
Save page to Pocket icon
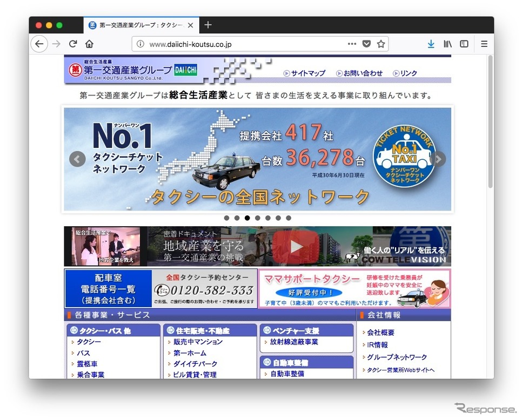(x=366, y=44)
